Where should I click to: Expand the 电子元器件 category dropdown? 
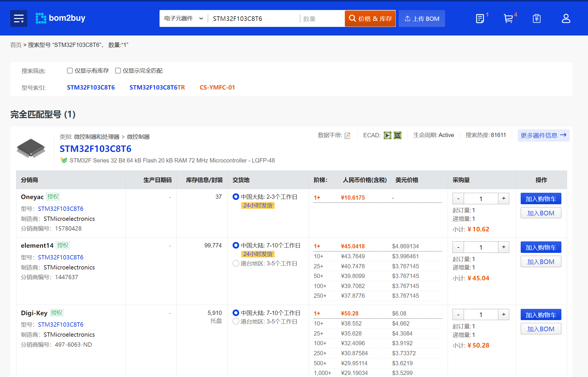point(184,19)
